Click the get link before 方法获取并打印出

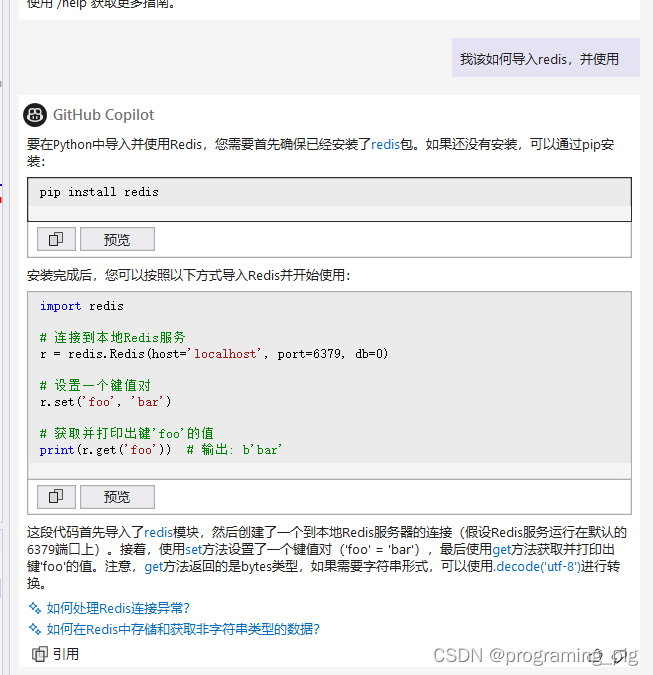[501, 549]
